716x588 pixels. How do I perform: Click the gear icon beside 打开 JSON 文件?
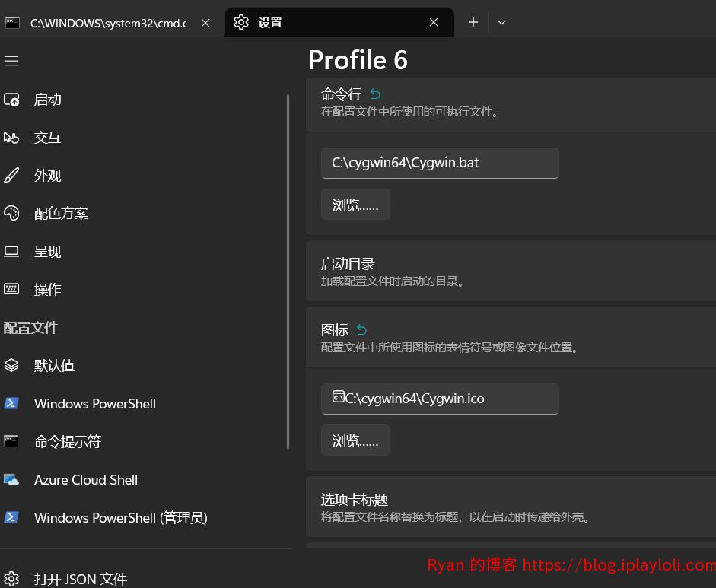[x=11, y=579]
